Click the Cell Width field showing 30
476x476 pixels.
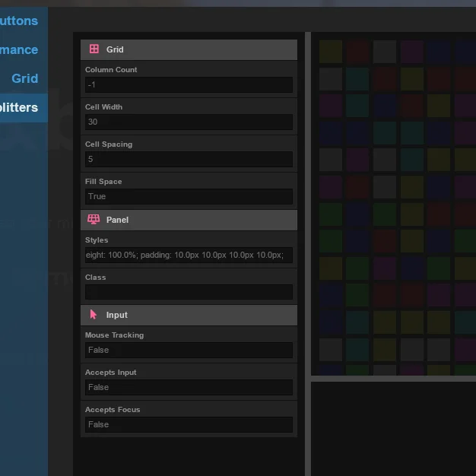coord(189,122)
